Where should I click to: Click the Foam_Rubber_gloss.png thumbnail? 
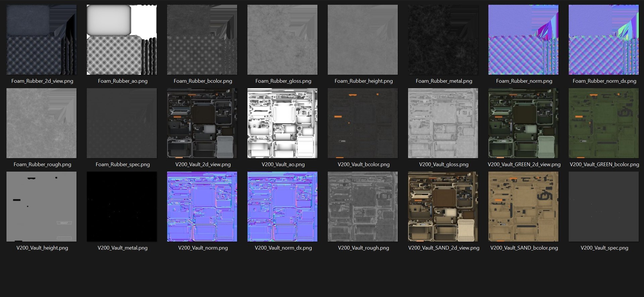point(282,40)
